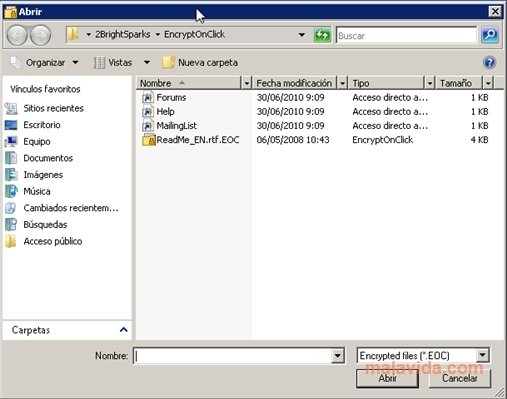Select the ReadMe_EN.rtf.EOC file name
The width and height of the screenshot is (507, 399).
(198, 140)
